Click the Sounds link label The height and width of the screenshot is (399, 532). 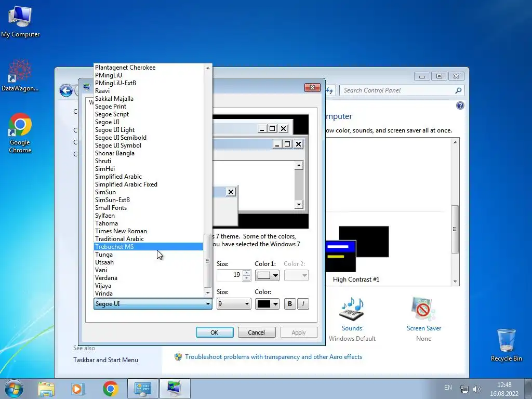[352, 328]
